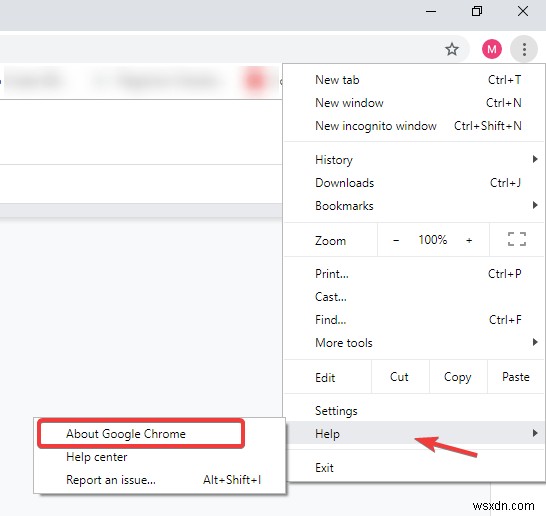The width and height of the screenshot is (546, 516).
Task: Open Downloads from the menu
Action: pyautogui.click(x=414, y=183)
